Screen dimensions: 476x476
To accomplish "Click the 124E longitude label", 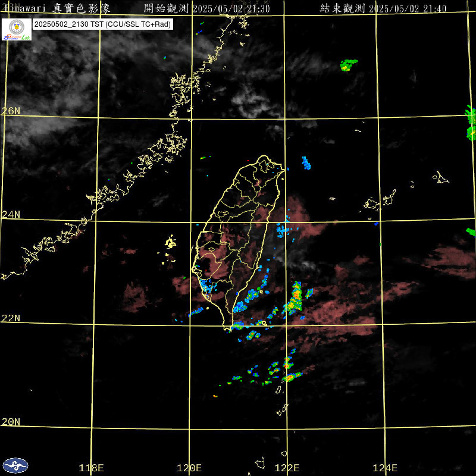I will pyautogui.click(x=385, y=468).
